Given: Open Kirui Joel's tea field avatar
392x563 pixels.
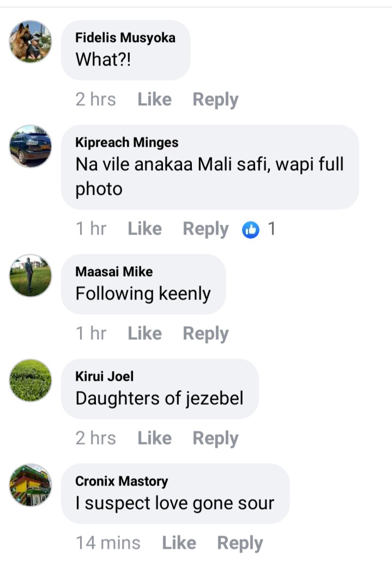Looking at the screenshot, I should click(30, 380).
